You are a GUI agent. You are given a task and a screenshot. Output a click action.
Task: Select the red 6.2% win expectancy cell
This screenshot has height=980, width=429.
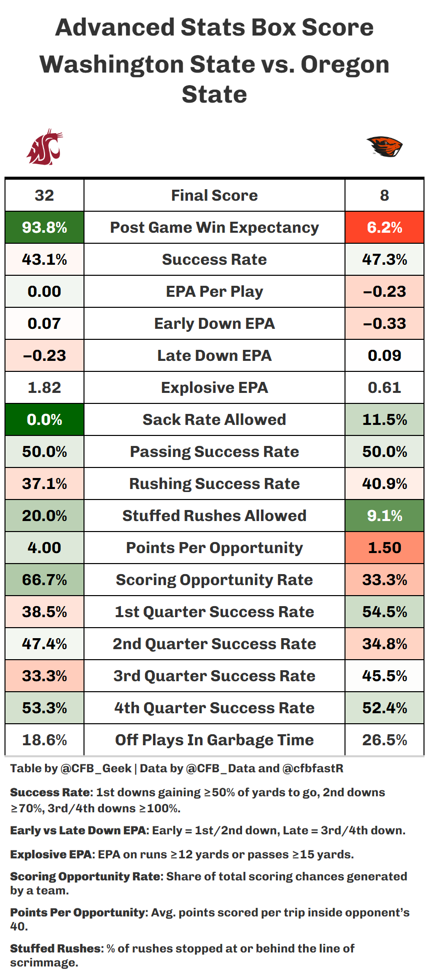click(384, 228)
